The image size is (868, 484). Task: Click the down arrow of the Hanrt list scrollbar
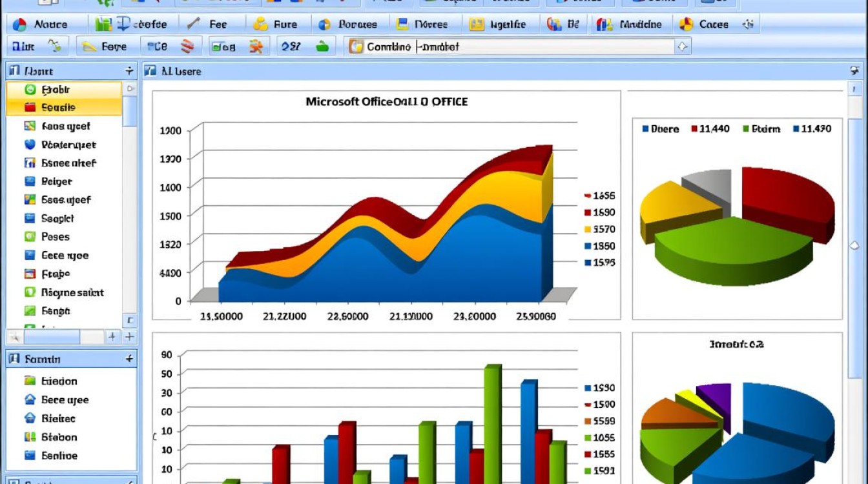(x=130, y=320)
